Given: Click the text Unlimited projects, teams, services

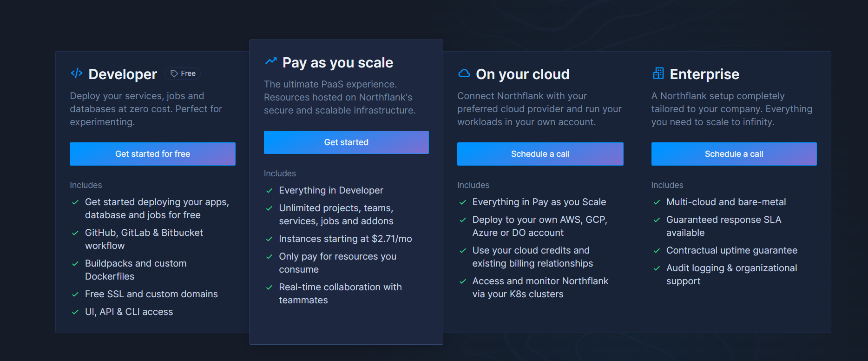Looking at the screenshot, I should (x=336, y=214).
